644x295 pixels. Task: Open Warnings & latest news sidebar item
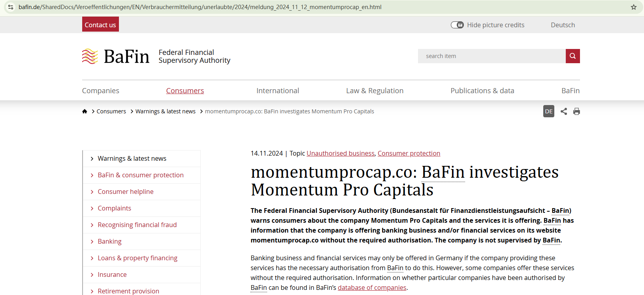click(x=132, y=159)
